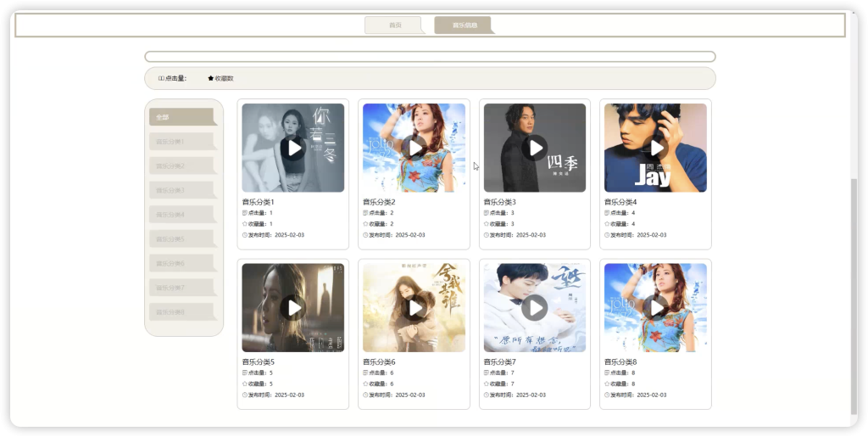Filter by sidebar category 音乐分类4
This screenshot has height=437, width=868.
[183, 215]
